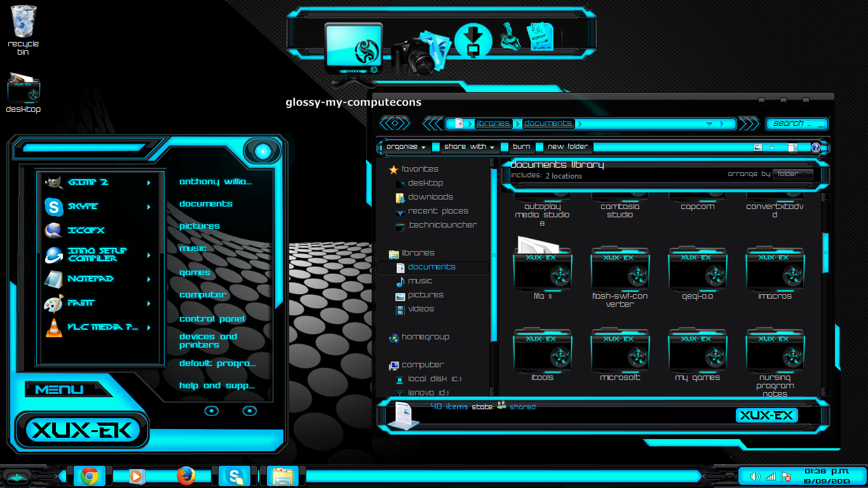Select recent places in favorites
Screen dimensions: 868x488
431,211
